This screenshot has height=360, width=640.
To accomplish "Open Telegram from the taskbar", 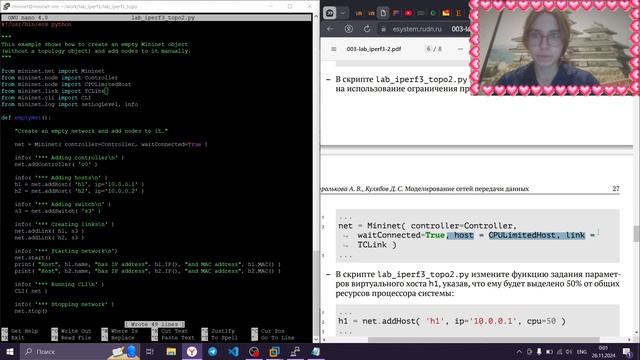I will tap(213, 351).
